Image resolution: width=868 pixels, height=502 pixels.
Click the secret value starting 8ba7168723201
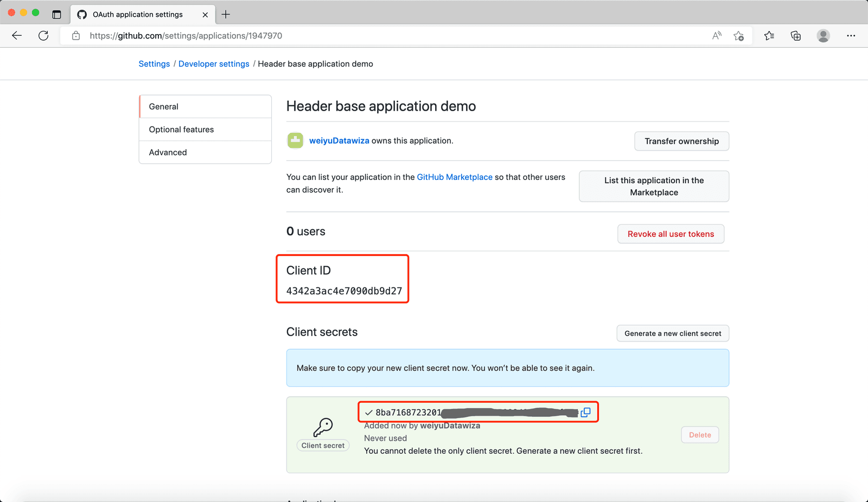(x=476, y=413)
